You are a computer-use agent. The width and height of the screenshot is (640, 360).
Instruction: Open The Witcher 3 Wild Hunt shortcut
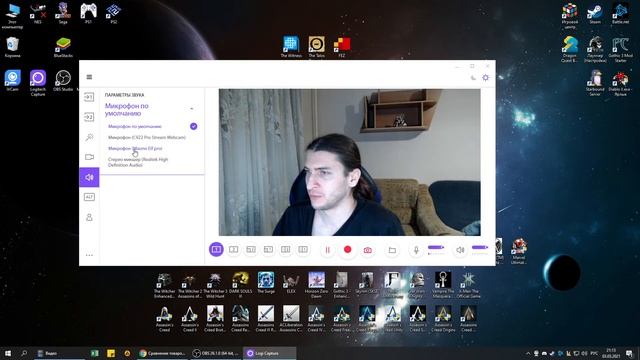[215, 285]
